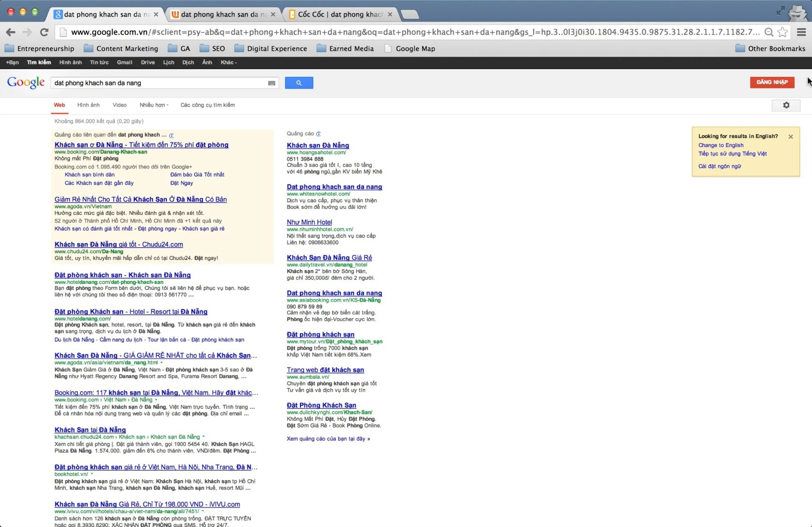Open the Khác dropdown in black bar
This screenshot has width=812, height=527.
tap(228, 62)
